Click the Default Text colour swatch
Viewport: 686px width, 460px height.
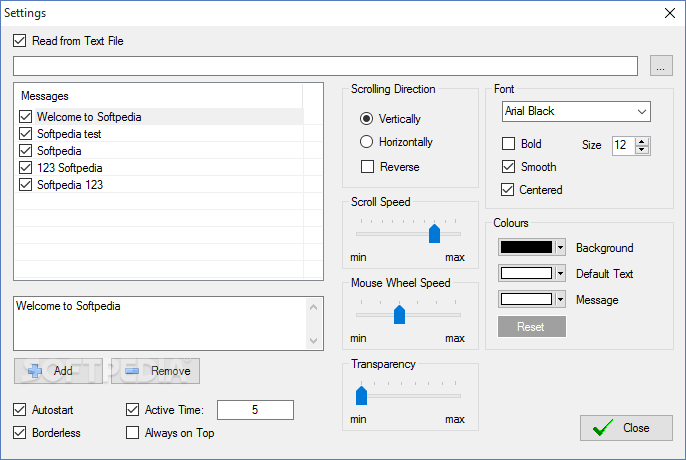pos(526,273)
